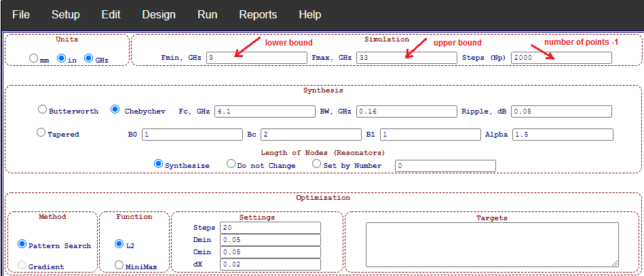Open the Setup menu

(x=65, y=14)
